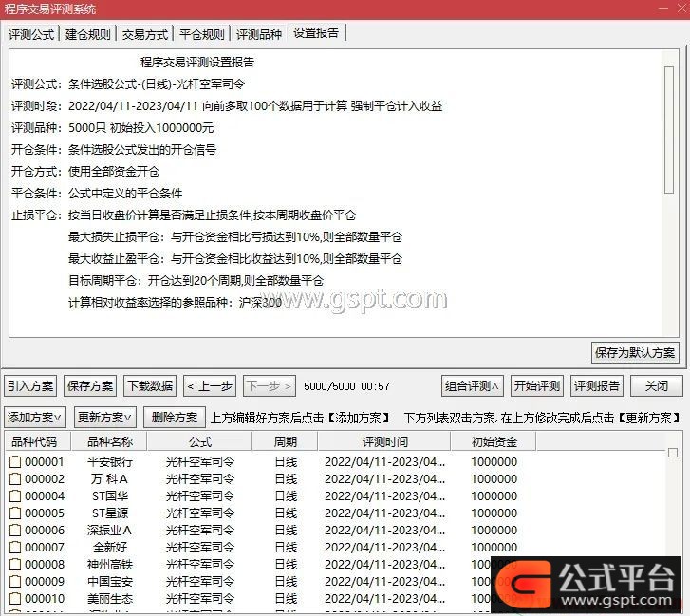Open the 评测报告 button
Viewport: 690px width, 616px height.
[597, 386]
